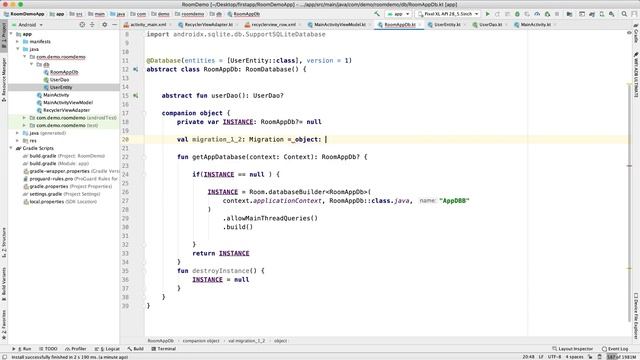Image resolution: width=640 pixels, height=360 pixels.
Task: Open Project panel settings gear
Action: 104,25
